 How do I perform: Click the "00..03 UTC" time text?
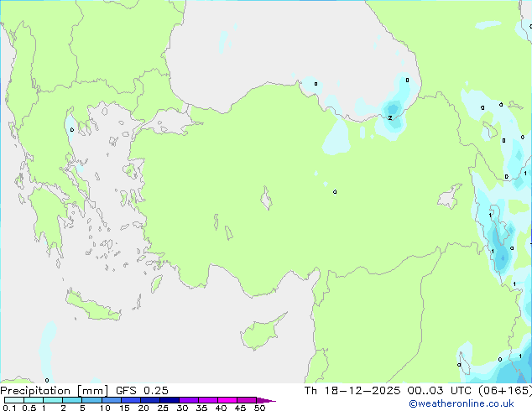[x=440, y=391]
